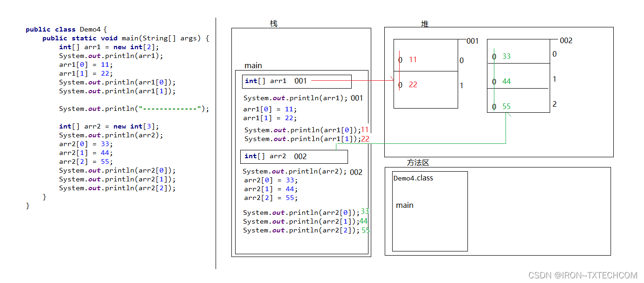
Task: Click 'println(arr1); 001' line in the stack frame
Action: tap(303, 98)
